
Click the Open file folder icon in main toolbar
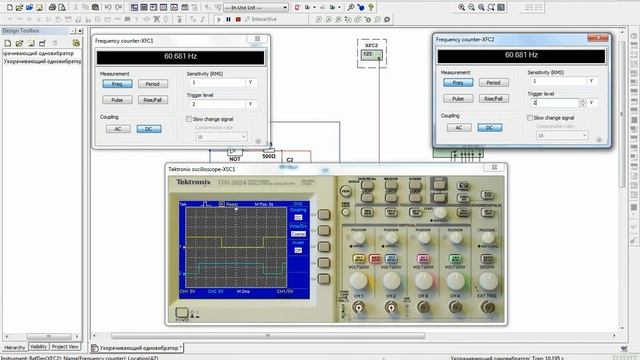click(19, 7)
